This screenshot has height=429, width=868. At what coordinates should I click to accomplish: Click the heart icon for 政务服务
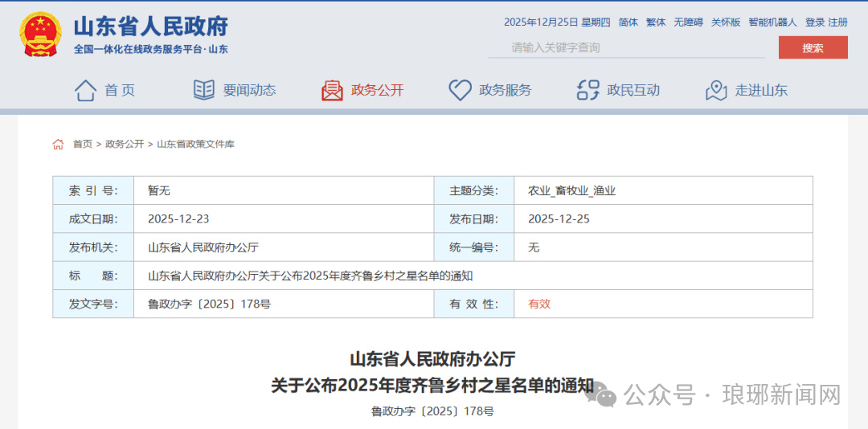pos(460,90)
